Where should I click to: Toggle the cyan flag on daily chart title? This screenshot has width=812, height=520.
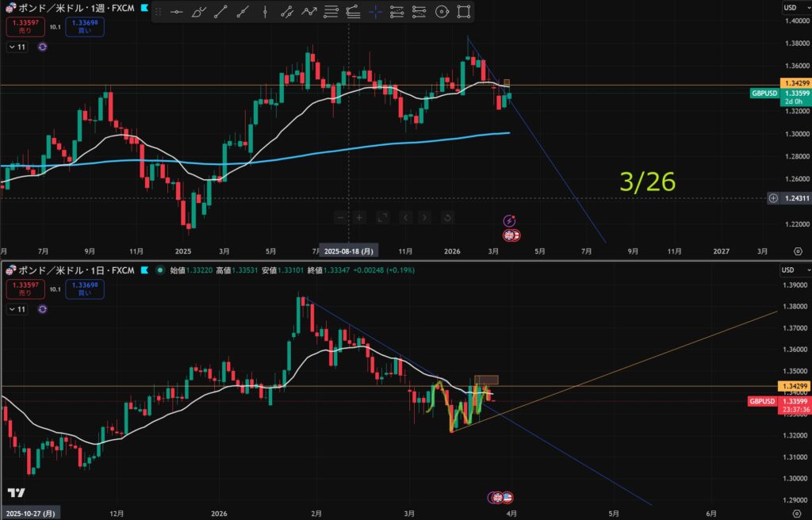[144, 270]
